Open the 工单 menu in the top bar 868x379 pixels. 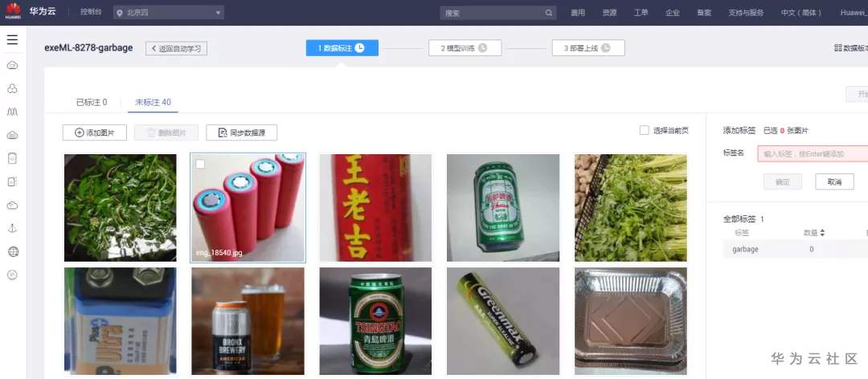(x=641, y=13)
